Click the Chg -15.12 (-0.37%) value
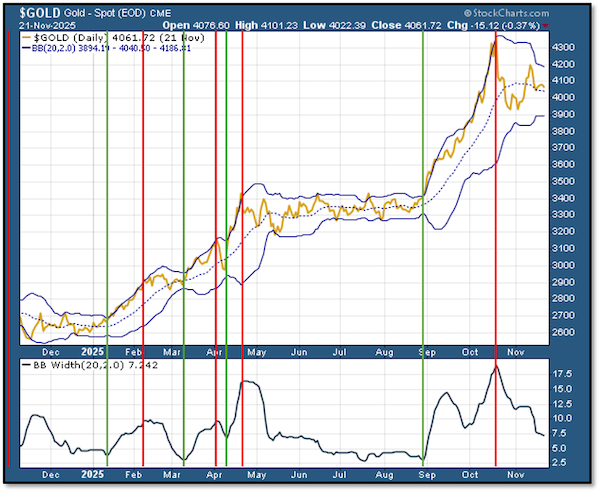 pyautogui.click(x=493, y=25)
